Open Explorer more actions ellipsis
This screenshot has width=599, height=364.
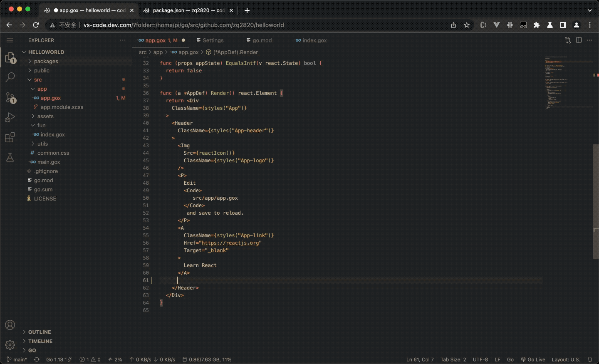(x=123, y=40)
